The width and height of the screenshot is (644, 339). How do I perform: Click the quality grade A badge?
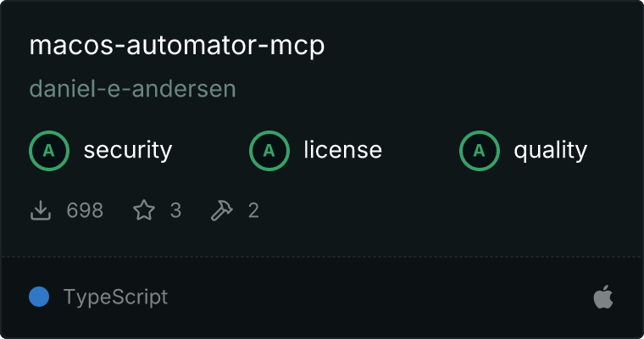click(480, 150)
